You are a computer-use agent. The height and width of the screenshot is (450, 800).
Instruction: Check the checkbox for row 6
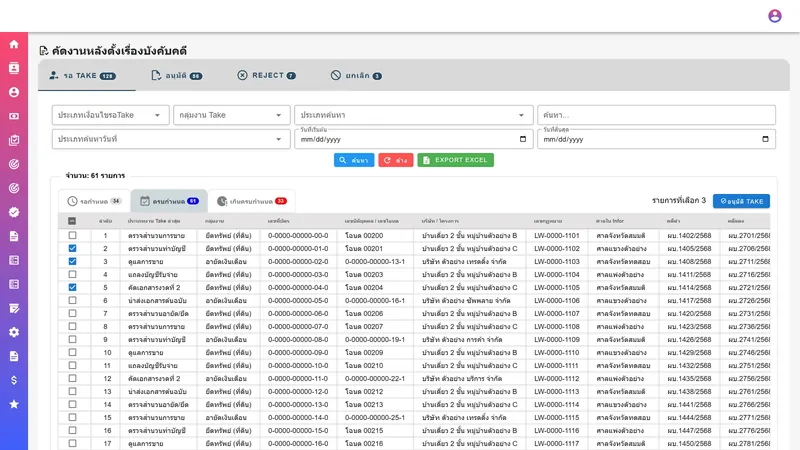coord(72,301)
